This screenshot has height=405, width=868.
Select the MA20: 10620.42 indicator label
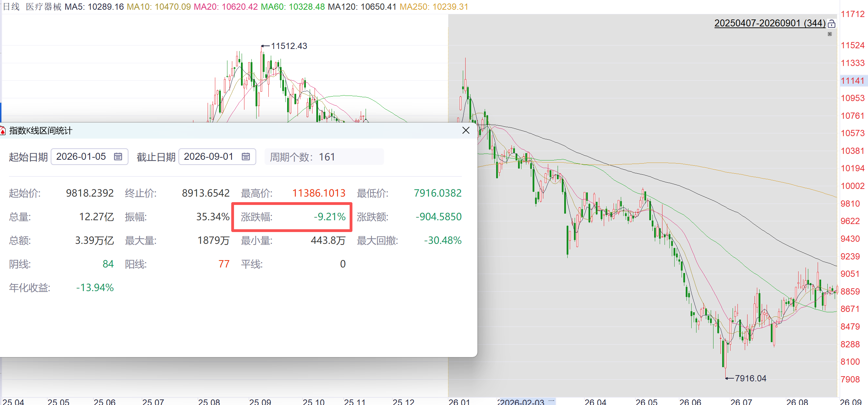(226, 7)
